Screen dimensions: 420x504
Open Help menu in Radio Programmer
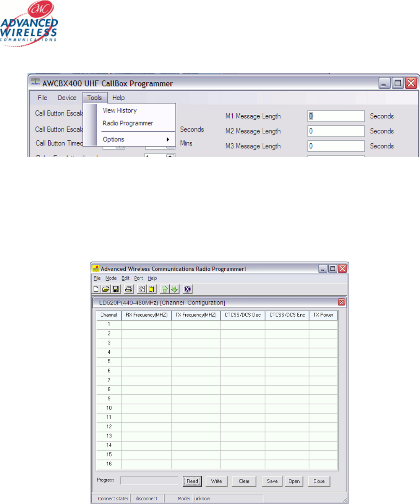pos(152,278)
